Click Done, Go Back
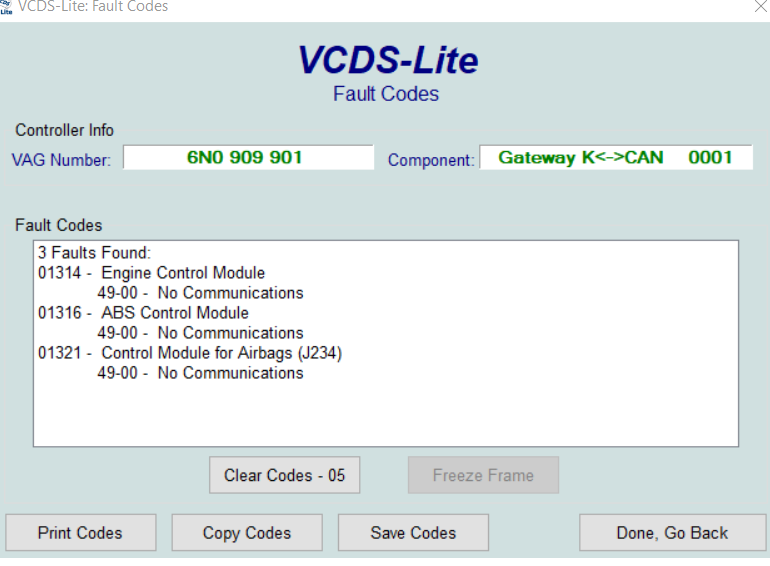Viewport: 770px width, 566px height. point(672,533)
